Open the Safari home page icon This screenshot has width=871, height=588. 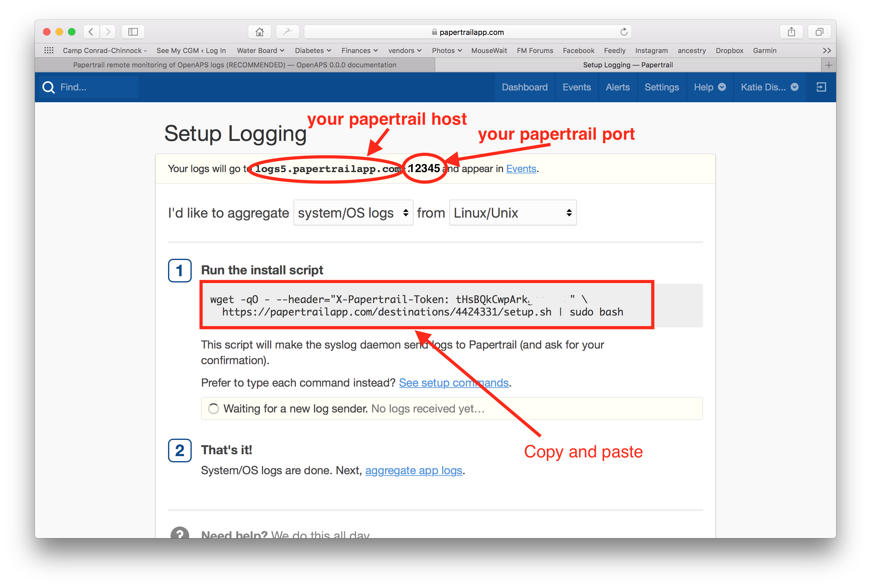(x=259, y=32)
